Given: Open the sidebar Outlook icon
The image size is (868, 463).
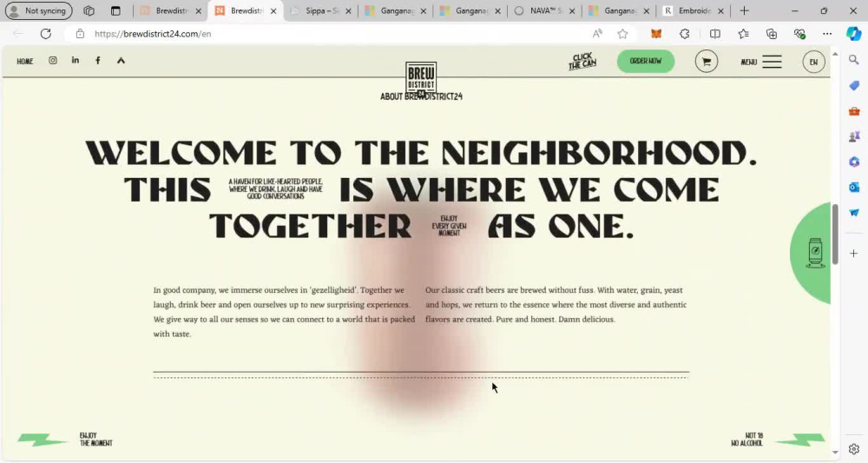Looking at the screenshot, I should [853, 187].
